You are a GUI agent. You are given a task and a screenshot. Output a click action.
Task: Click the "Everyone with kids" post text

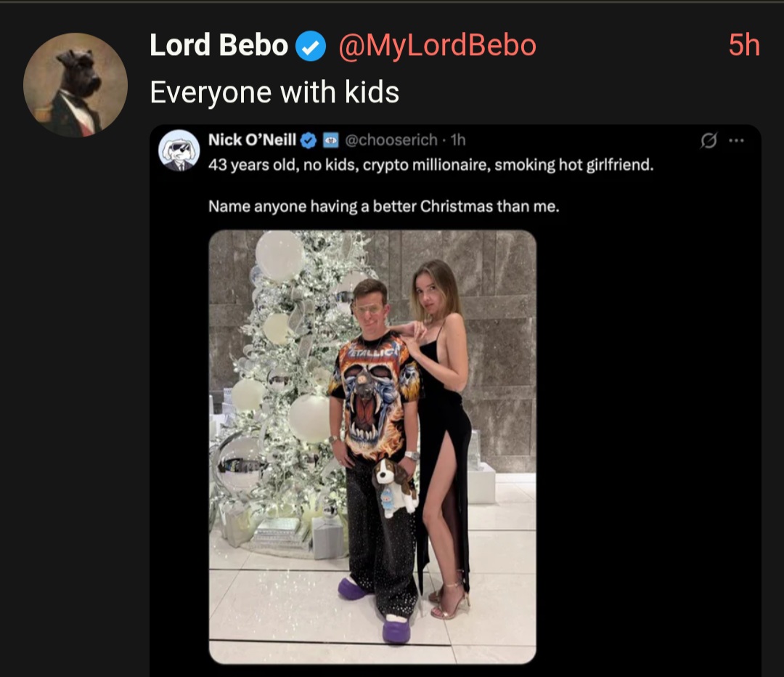tap(274, 92)
